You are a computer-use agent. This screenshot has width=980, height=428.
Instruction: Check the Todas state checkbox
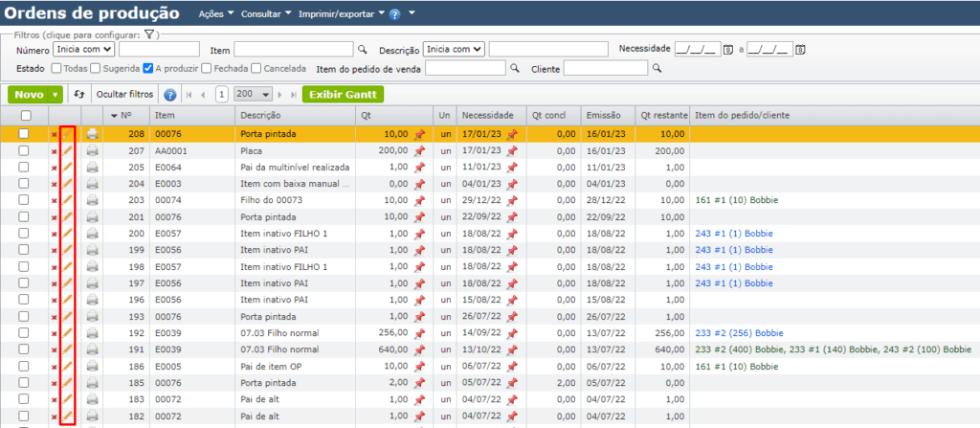click(x=56, y=68)
